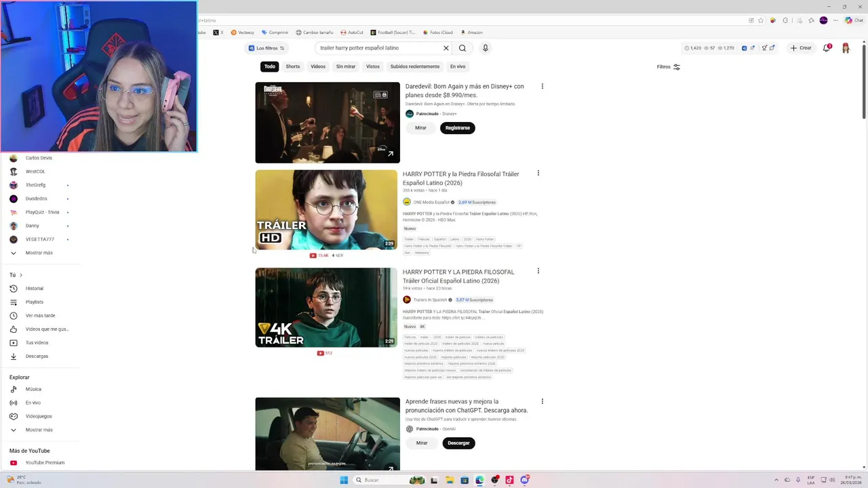Toggle the Los filtros extension button

tap(267, 48)
